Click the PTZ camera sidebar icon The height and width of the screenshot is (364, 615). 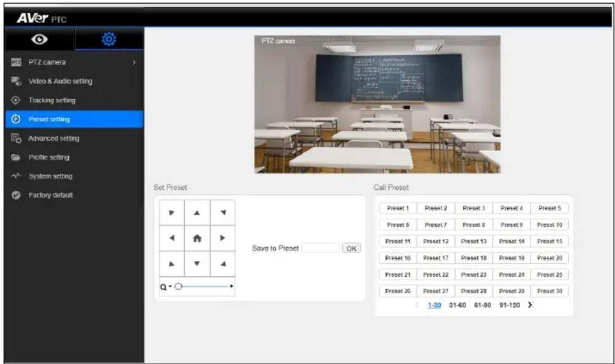click(x=16, y=62)
